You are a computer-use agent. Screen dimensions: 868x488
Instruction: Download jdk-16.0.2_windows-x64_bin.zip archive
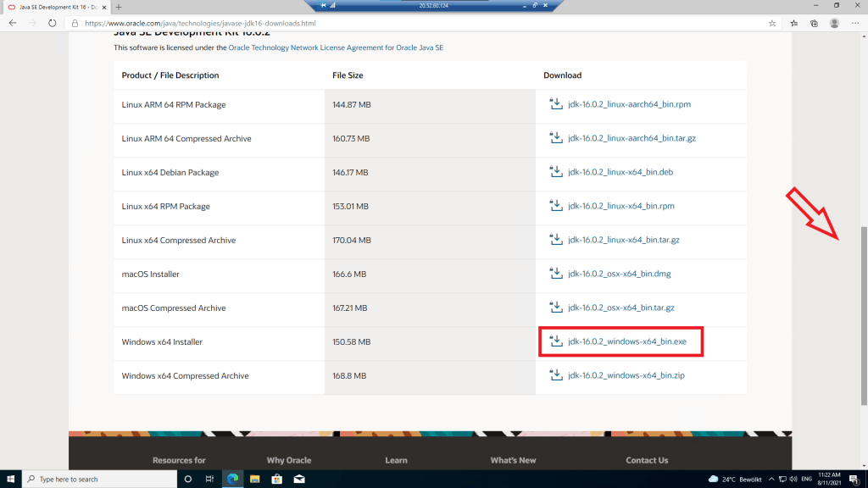(626, 375)
